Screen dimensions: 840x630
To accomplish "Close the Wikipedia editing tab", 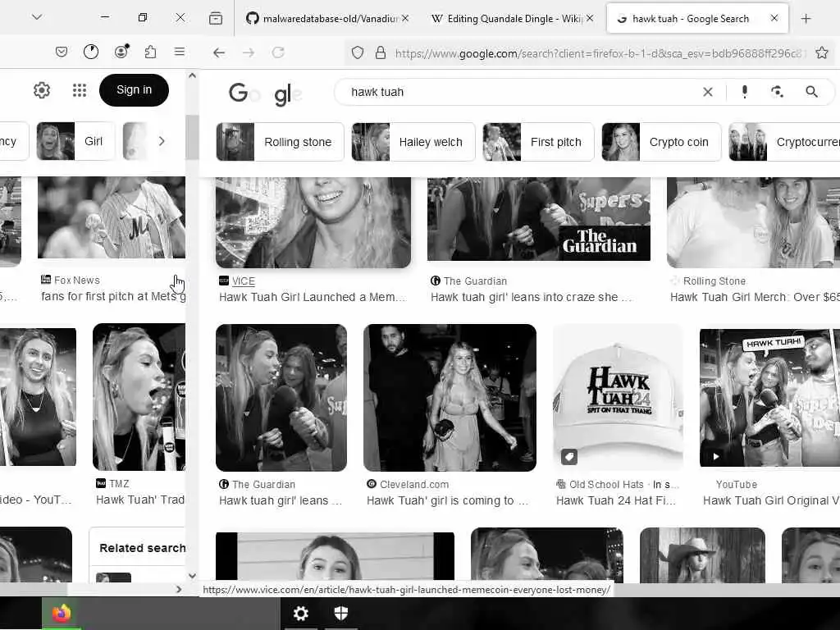I will coord(590,18).
